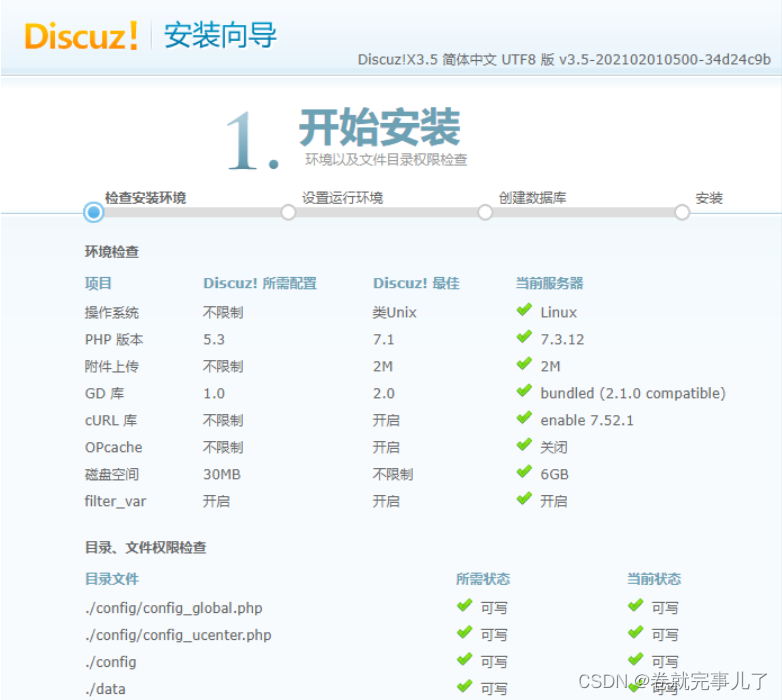The image size is (782, 700).
Task: Click the filter_var row label
Action: pyautogui.click(x=115, y=501)
